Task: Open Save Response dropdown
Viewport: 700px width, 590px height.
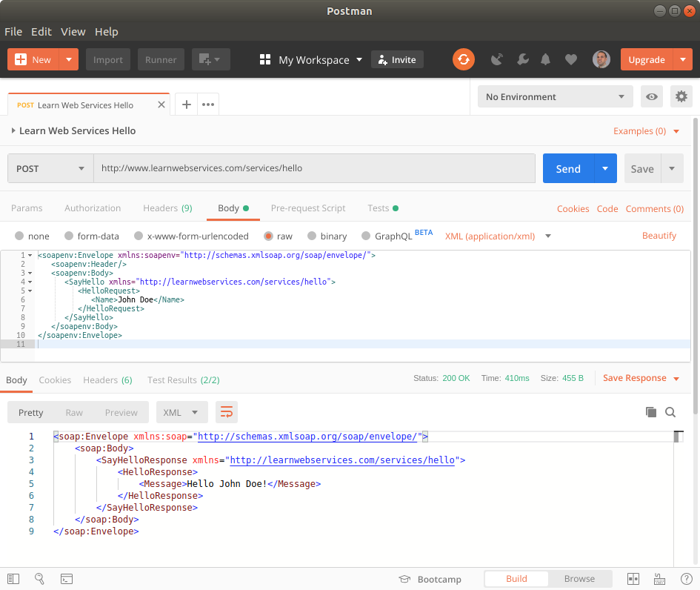Action: coord(641,378)
